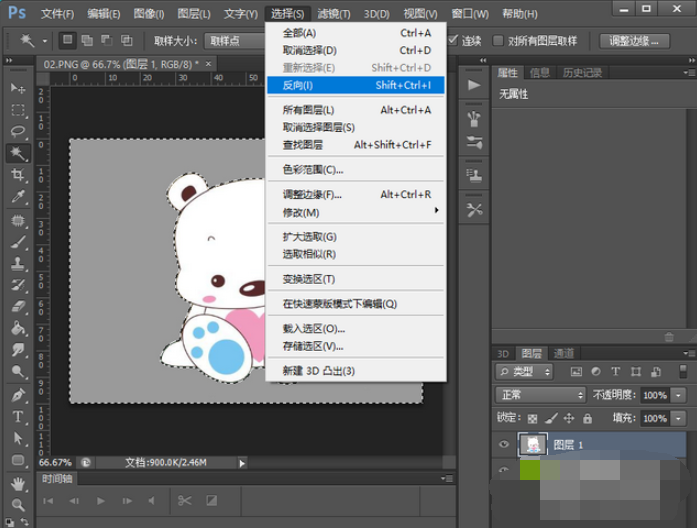Switch to the Channels (通道) tab
Screen dimensions: 697x528
point(564,354)
